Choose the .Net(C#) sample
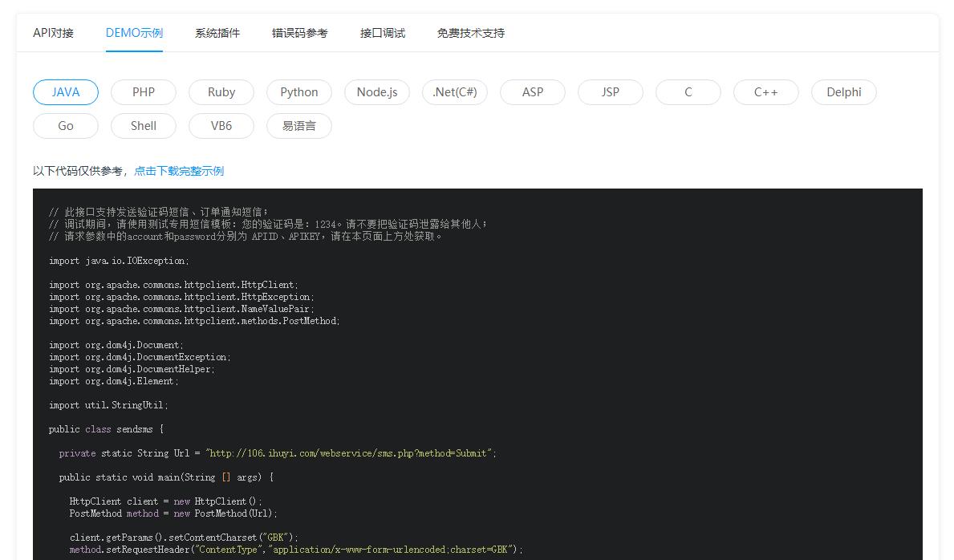954x560 pixels. (454, 91)
